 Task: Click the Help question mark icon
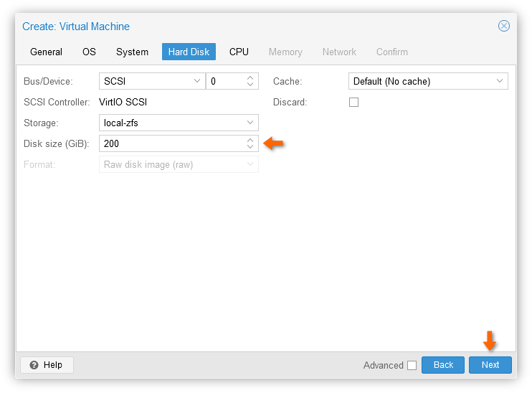coord(34,365)
